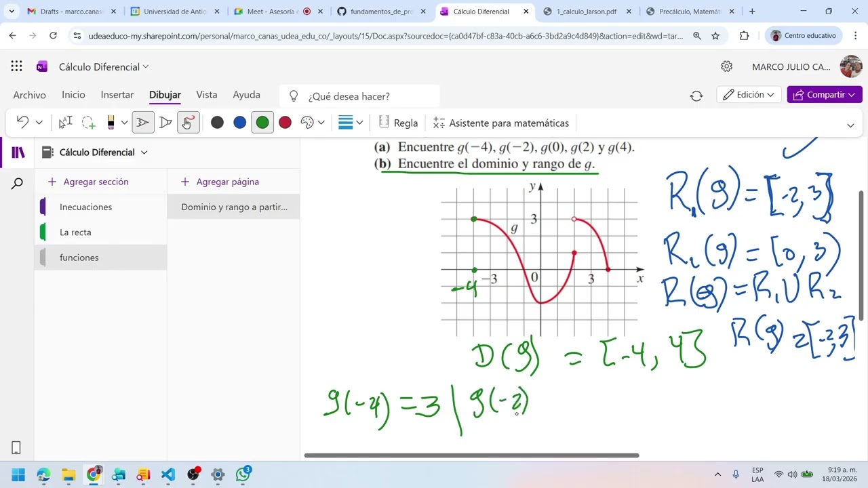Screen dimensions: 868x488
Task: Open Visual Studio Code from taskbar
Action: [x=168, y=474]
